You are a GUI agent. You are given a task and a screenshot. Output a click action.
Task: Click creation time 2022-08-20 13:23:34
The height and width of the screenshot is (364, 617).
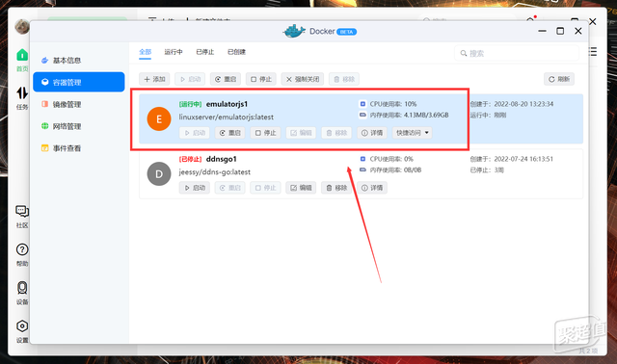(x=523, y=104)
